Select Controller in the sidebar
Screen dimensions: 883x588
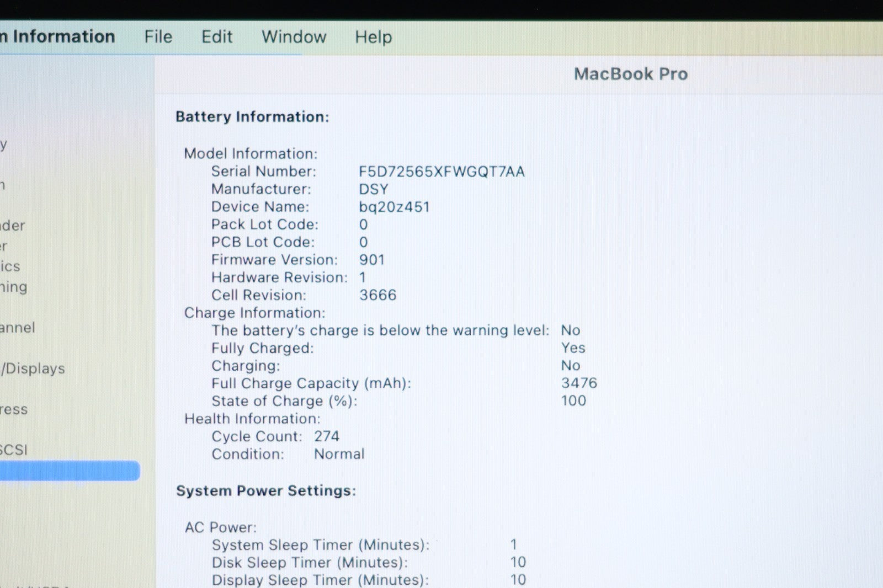[x=4, y=246]
